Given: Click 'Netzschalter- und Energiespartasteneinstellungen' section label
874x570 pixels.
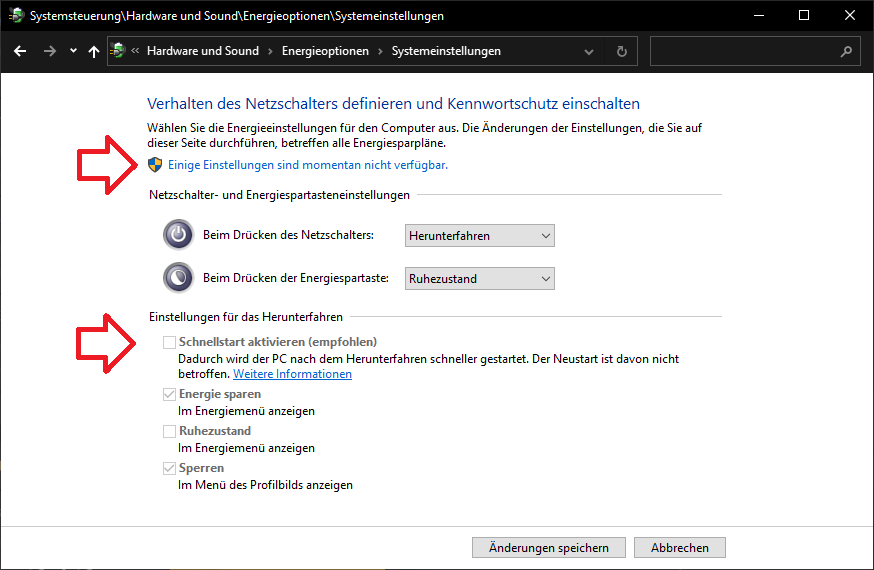Looking at the screenshot, I should [x=279, y=195].
